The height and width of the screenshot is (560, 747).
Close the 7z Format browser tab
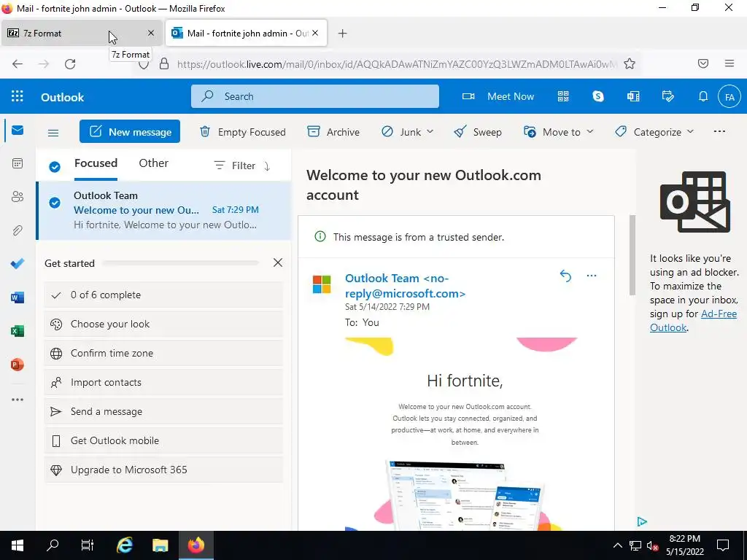(151, 34)
